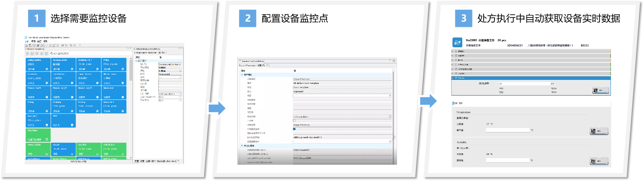Click the number 1 step badge
The image size is (644, 181).
[x=36, y=18]
